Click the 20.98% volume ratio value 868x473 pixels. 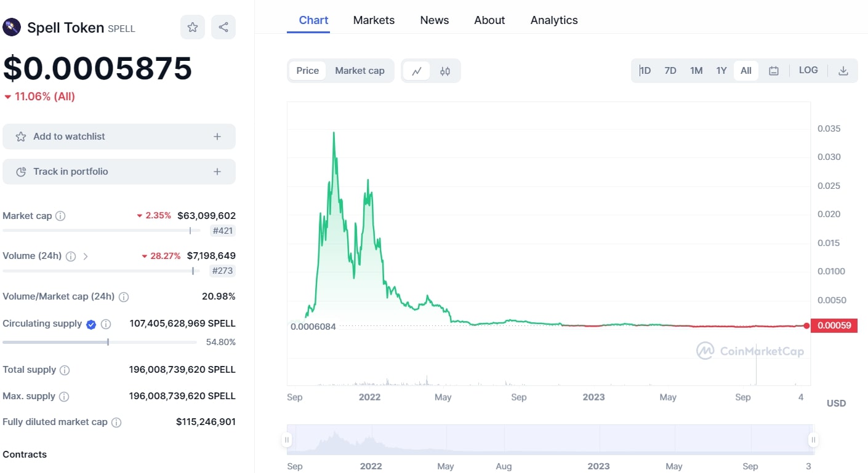pyautogui.click(x=219, y=296)
